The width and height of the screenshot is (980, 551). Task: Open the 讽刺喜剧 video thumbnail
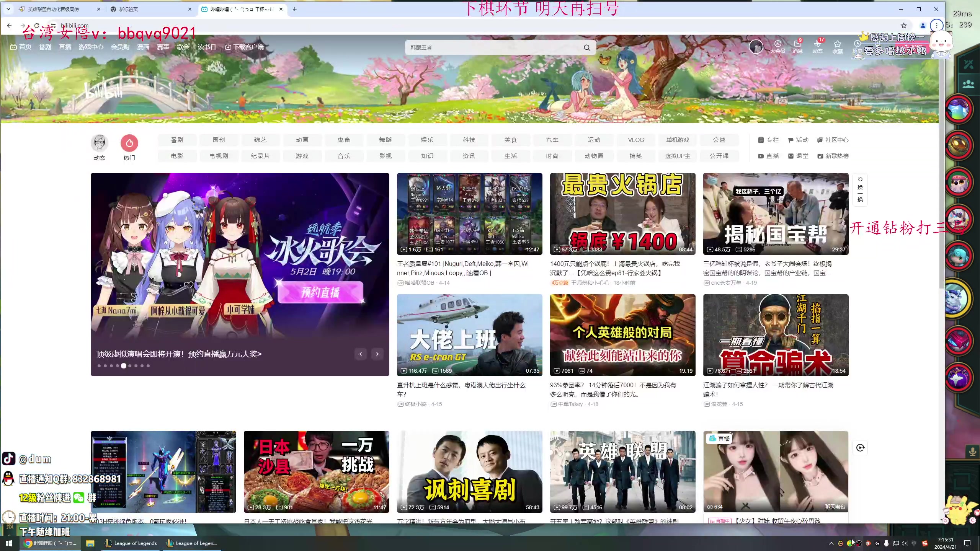click(469, 471)
